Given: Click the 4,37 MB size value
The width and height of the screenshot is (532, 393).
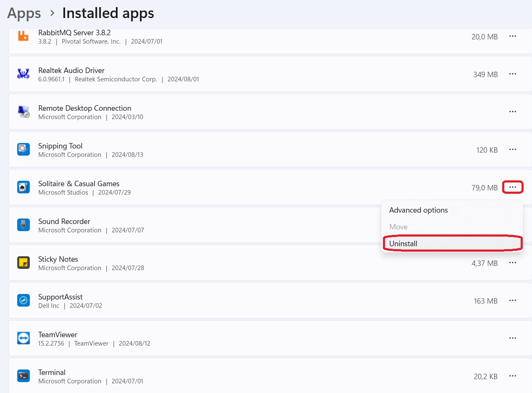Looking at the screenshot, I should (485, 263).
